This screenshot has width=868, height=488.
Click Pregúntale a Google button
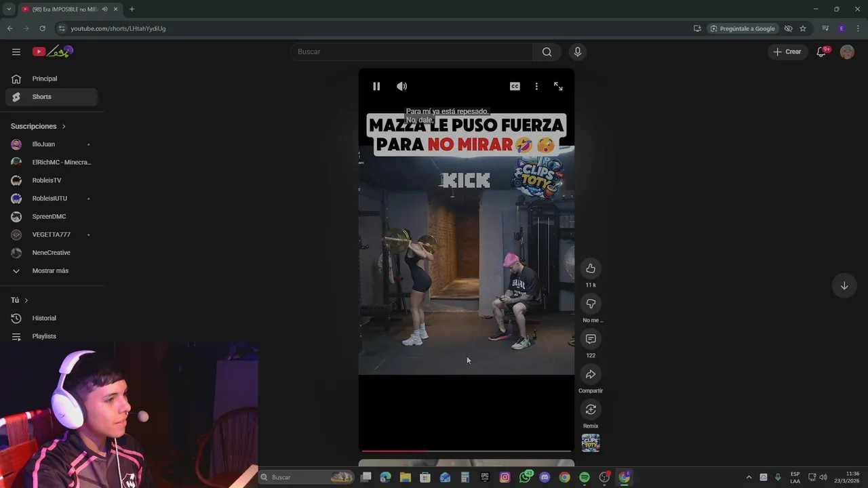point(742,28)
